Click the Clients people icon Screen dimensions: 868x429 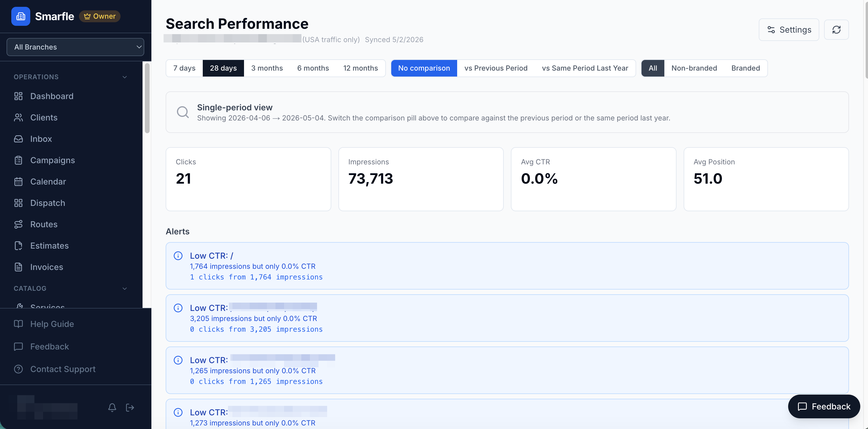point(18,117)
